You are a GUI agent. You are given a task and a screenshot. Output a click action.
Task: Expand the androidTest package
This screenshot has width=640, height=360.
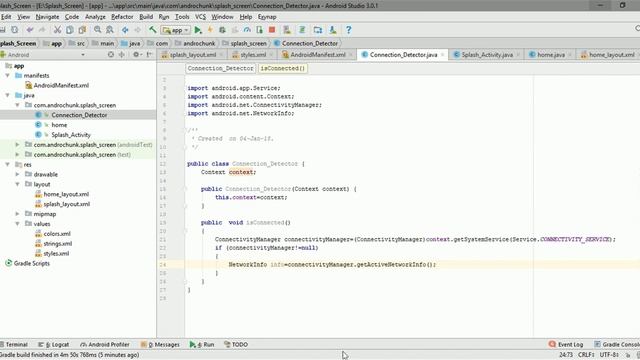pyautogui.click(x=17, y=144)
